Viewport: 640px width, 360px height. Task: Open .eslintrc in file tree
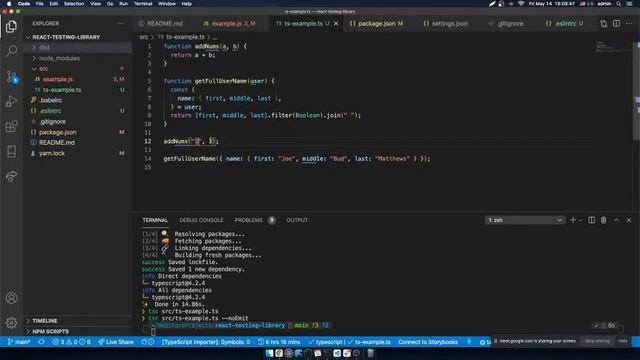pyautogui.click(x=78, y=111)
